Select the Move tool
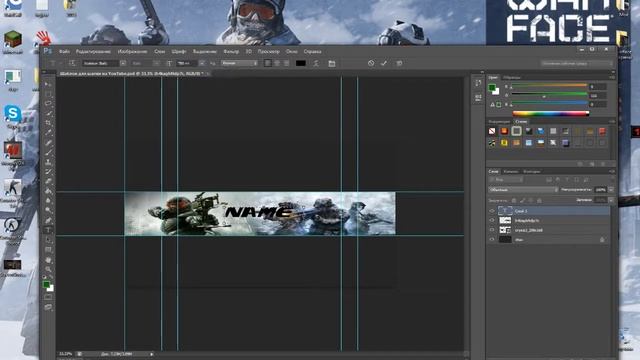This screenshot has width=640, height=360. 48,84
